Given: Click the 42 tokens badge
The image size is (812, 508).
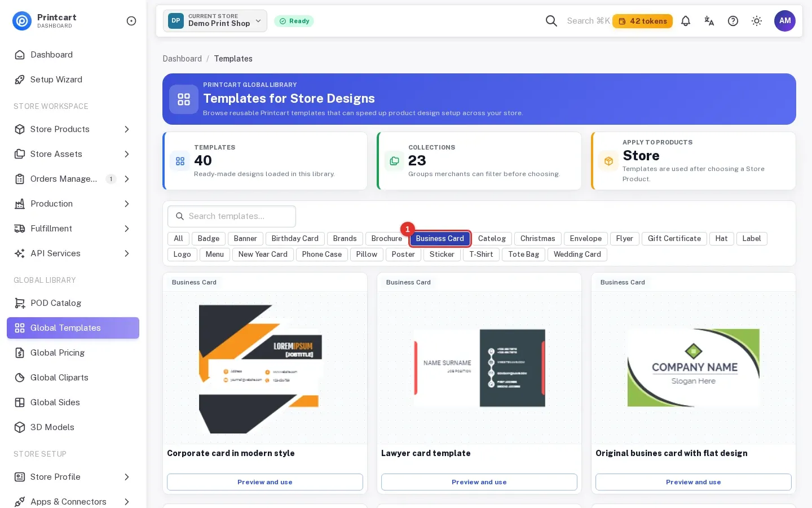Looking at the screenshot, I should [642, 21].
